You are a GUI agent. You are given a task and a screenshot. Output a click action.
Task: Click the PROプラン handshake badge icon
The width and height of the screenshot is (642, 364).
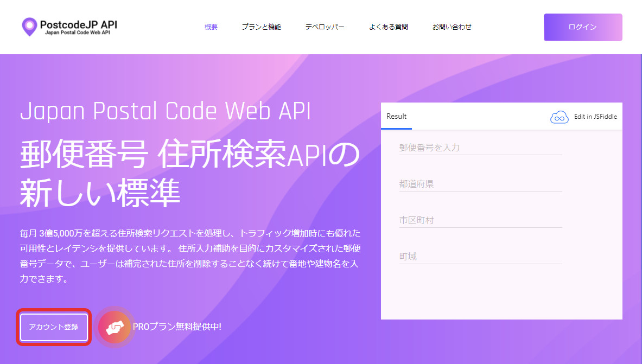pos(115,327)
